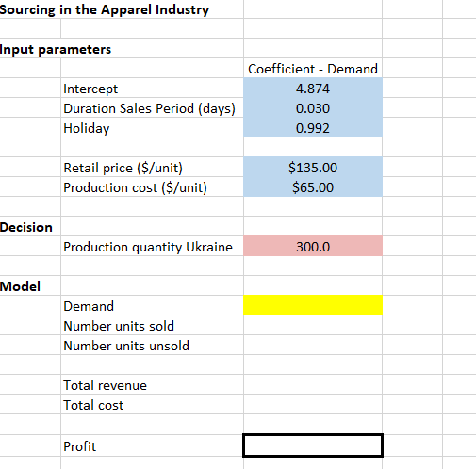Select the 'Coefficient - Demand' header cell
Viewport: 476px width, 469px height.
pyautogui.click(x=313, y=69)
